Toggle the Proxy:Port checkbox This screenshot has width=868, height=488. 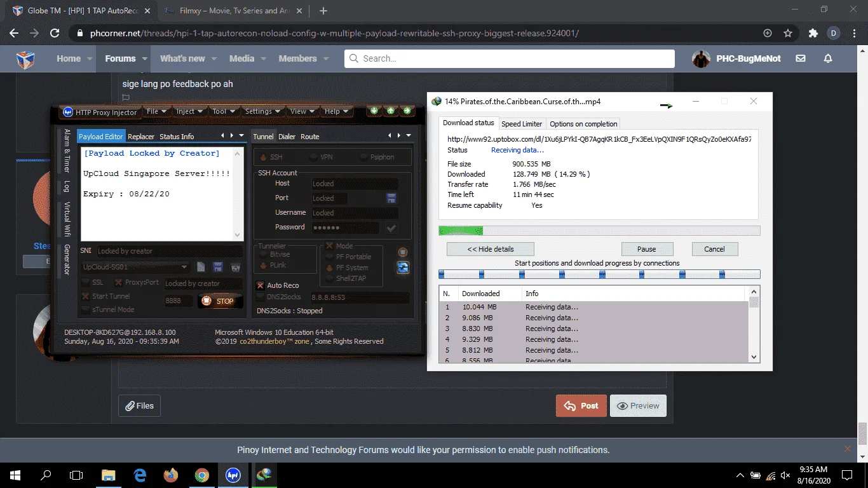118,283
